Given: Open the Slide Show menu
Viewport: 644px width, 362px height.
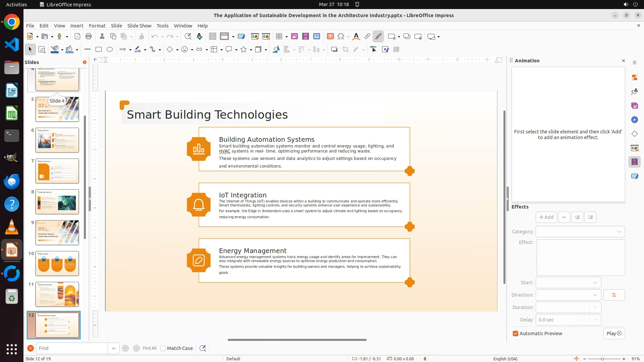Looking at the screenshot, I should click(x=139, y=26).
